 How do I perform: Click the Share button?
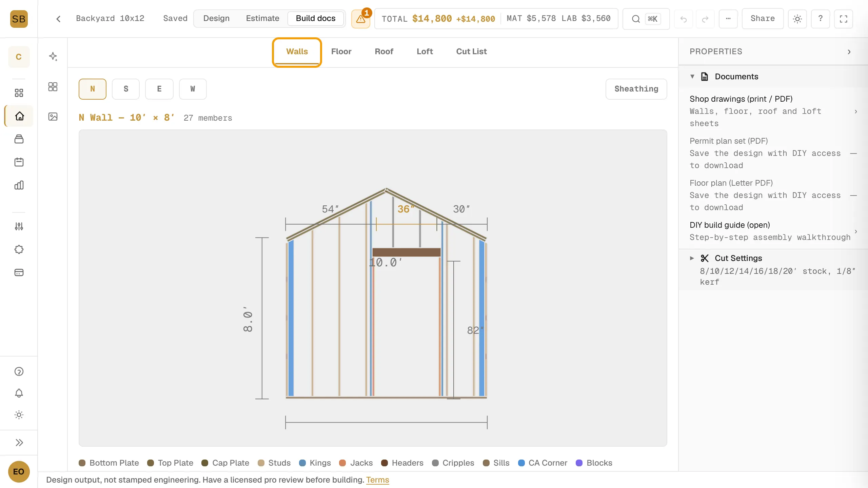click(763, 19)
